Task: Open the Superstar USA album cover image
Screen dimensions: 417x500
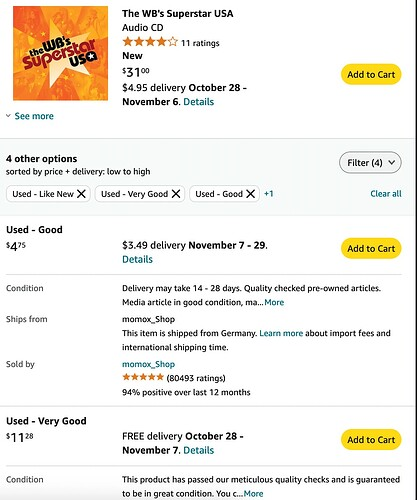Action: click(60, 53)
